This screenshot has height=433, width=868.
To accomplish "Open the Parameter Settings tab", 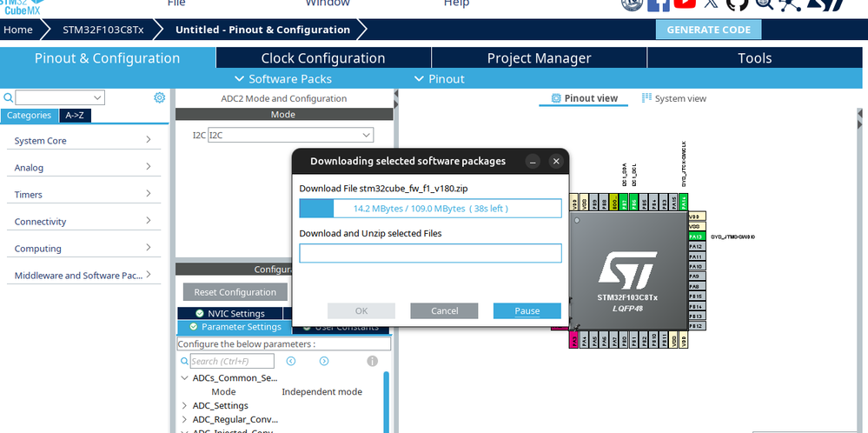I will (235, 327).
